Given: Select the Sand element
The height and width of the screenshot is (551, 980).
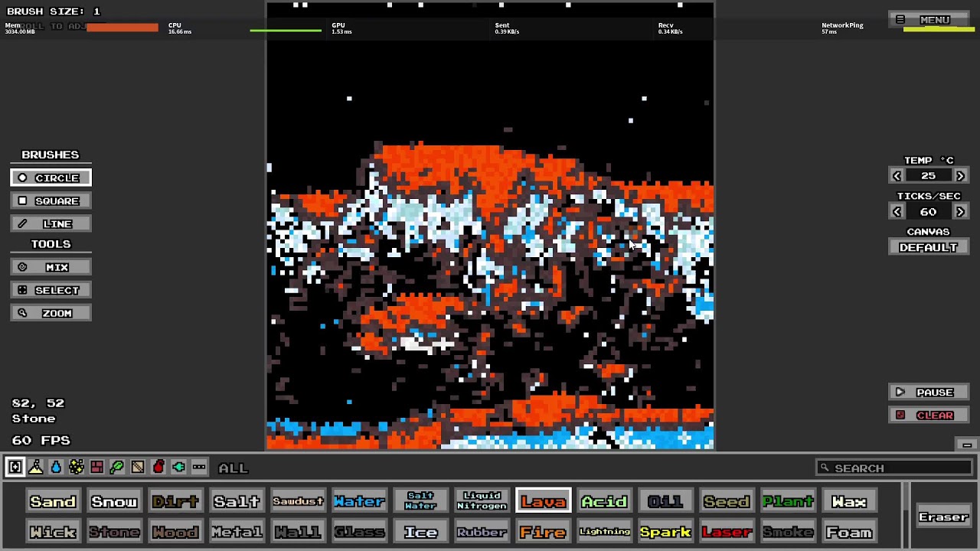Looking at the screenshot, I should click(53, 501).
